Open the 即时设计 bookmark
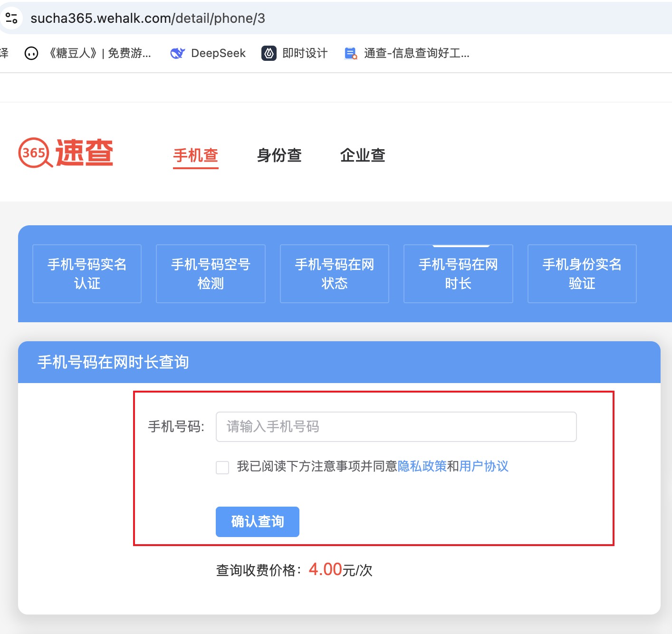672x634 pixels. [x=295, y=53]
